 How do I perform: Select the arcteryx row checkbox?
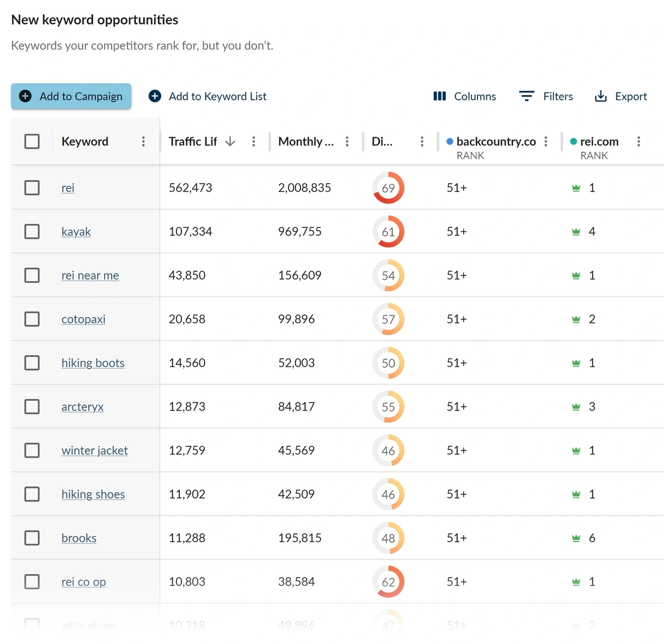click(x=32, y=407)
